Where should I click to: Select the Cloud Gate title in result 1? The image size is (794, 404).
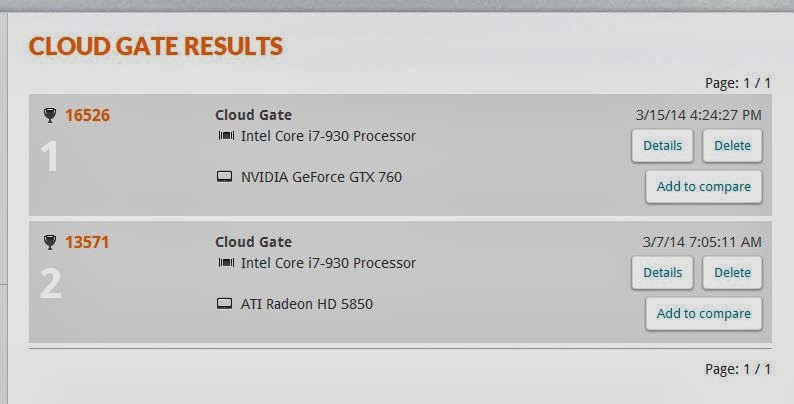(x=253, y=115)
